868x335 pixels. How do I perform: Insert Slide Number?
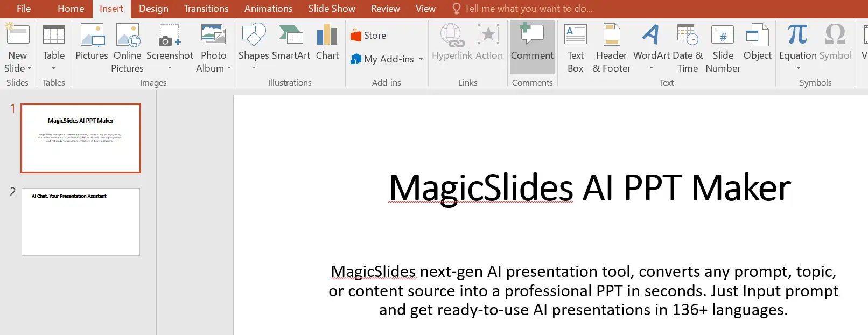[723, 47]
